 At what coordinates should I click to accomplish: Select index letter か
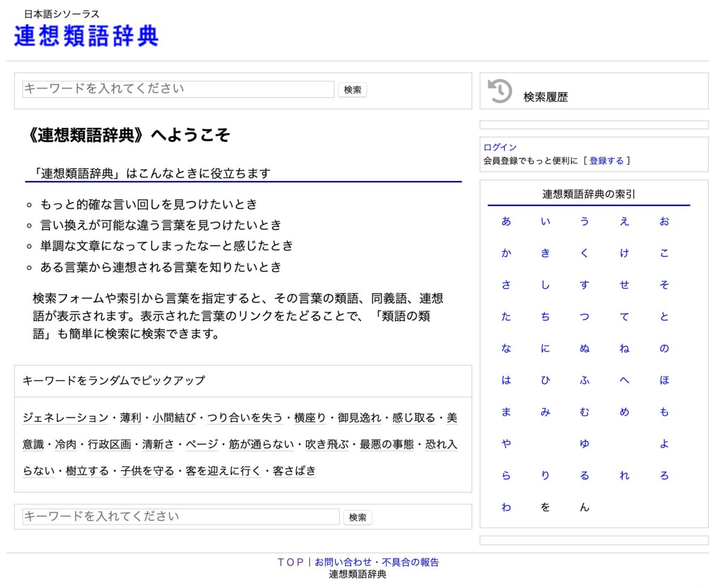(506, 254)
